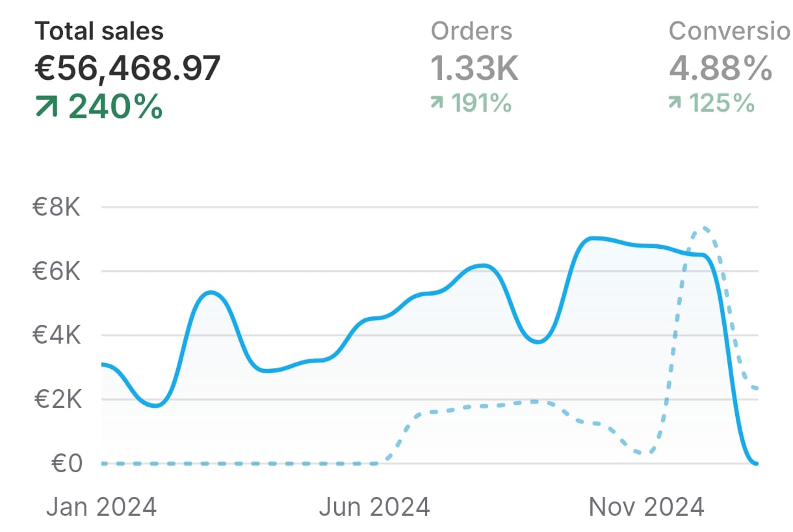Image resolution: width=793 pixels, height=532 pixels.
Task: Click the green arrow icon beside 240%
Action: point(47,107)
